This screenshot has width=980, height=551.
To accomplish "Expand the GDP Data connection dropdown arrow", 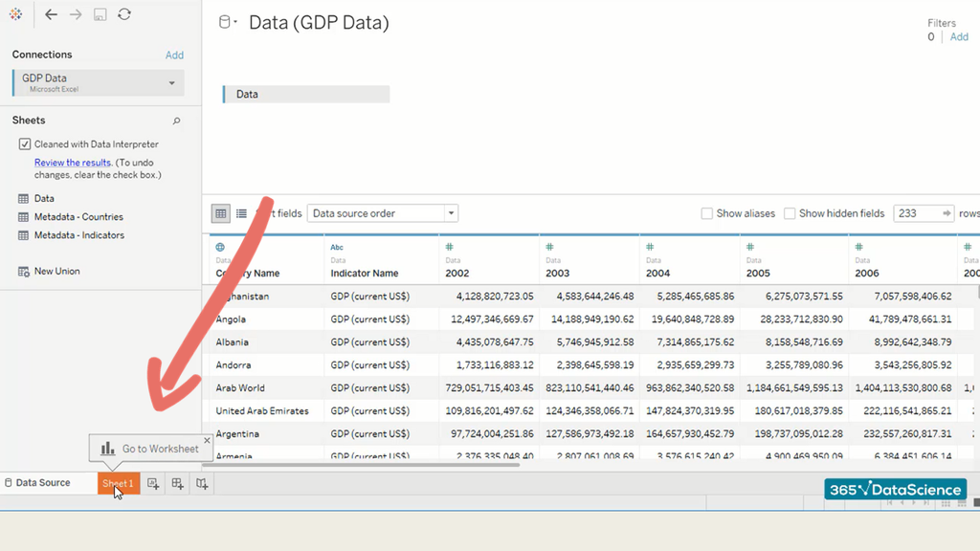I will point(172,83).
